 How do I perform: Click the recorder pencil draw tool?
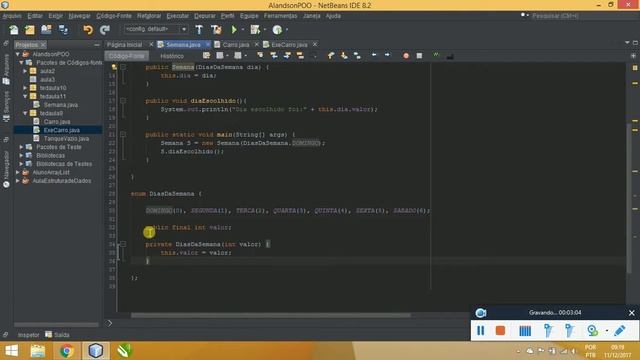coord(620,330)
